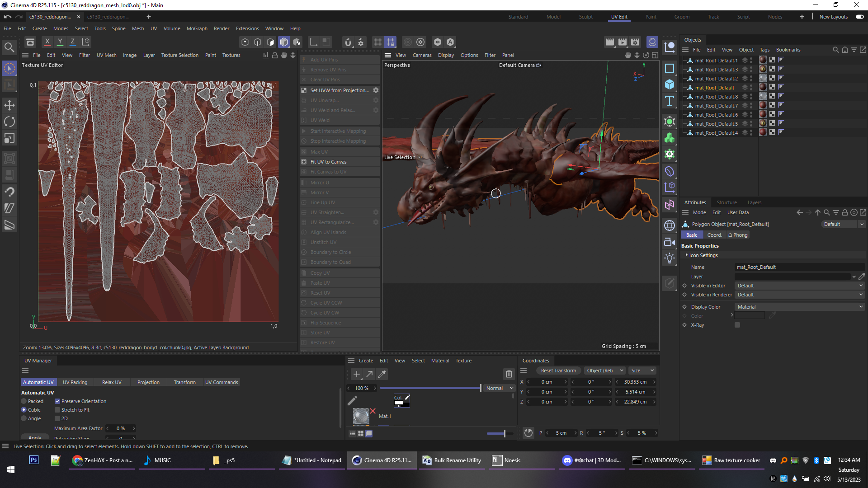This screenshot has width=868, height=488.
Task: Switch to the Sculpt layout tab
Action: 585,17
